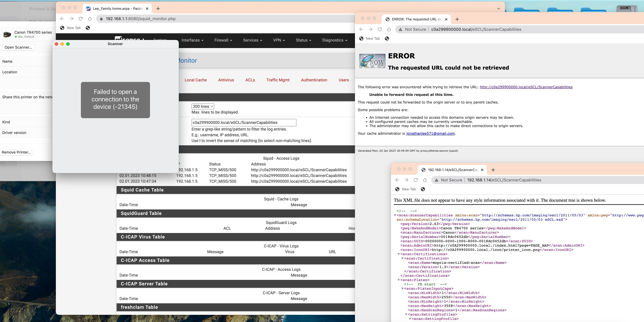Click the Squid logo image on error page
The width and height of the screenshot is (644, 322).
tap(372, 61)
